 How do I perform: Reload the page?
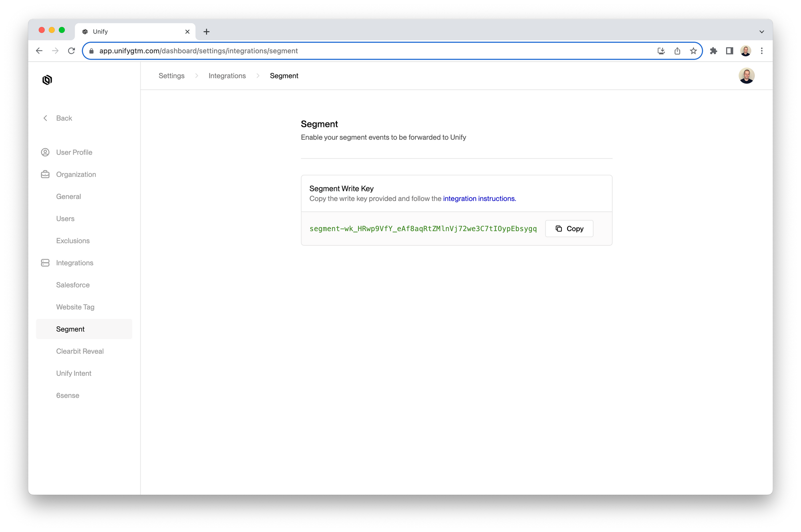[71, 51]
